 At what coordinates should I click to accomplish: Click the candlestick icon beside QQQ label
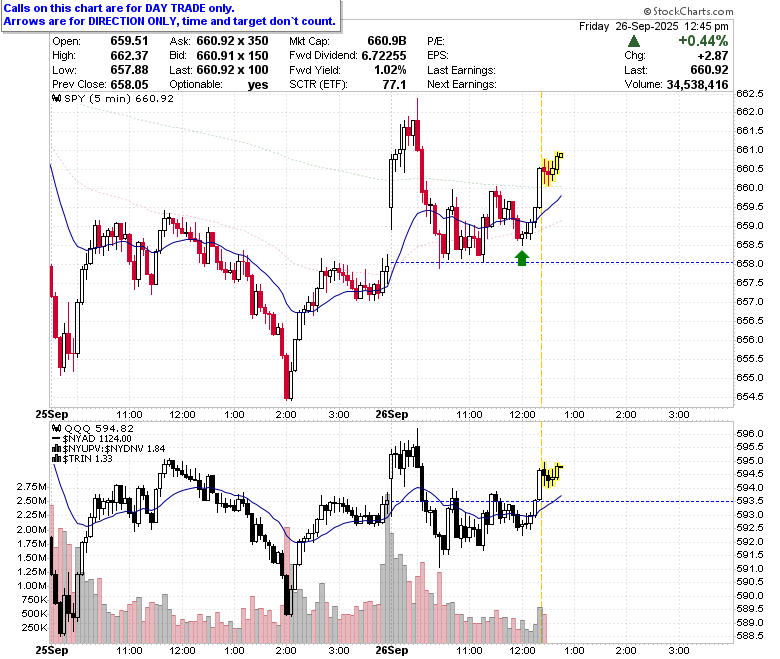[57, 428]
